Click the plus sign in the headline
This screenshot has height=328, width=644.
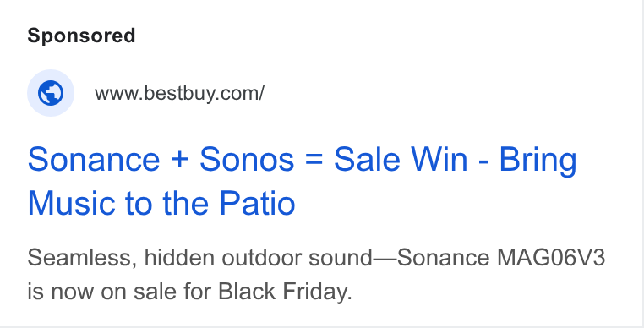click(179, 161)
